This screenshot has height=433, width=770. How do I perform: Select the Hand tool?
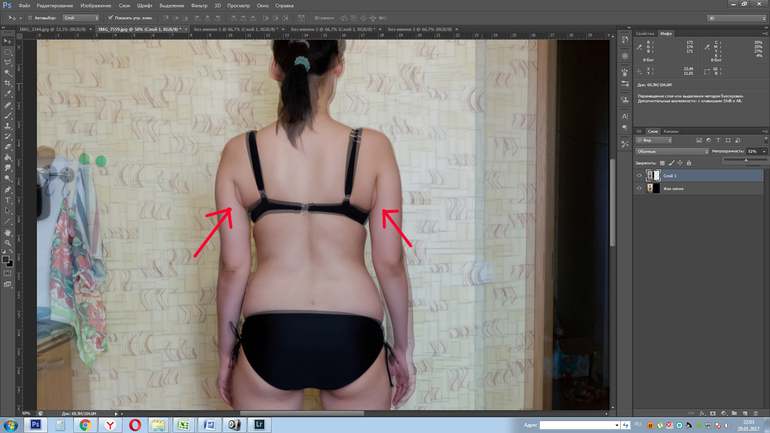(x=8, y=232)
